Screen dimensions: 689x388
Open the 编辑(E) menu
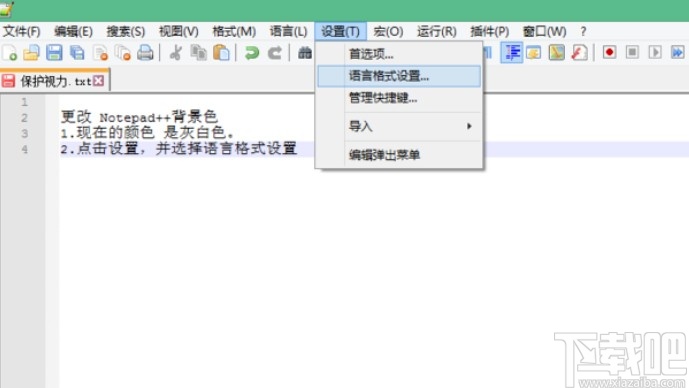pos(73,32)
